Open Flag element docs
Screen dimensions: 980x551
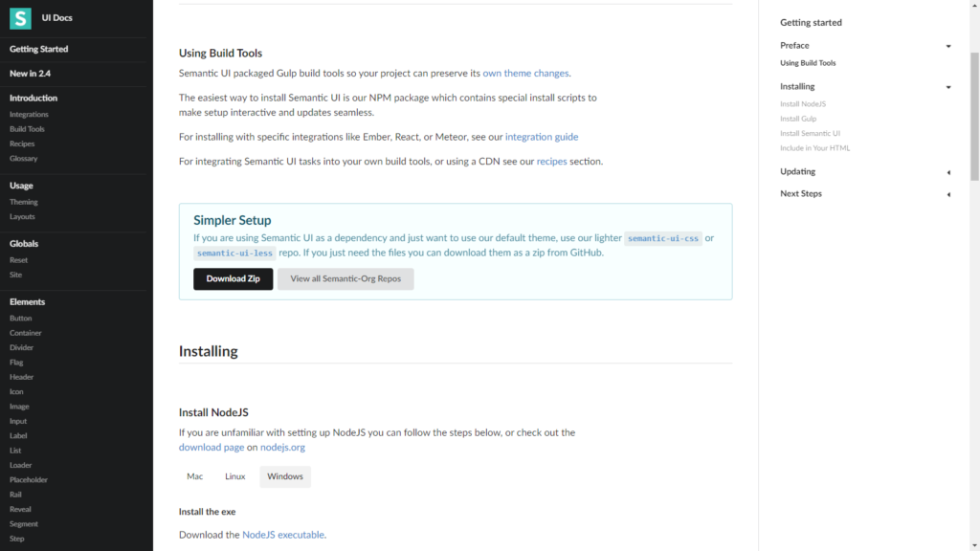click(16, 363)
